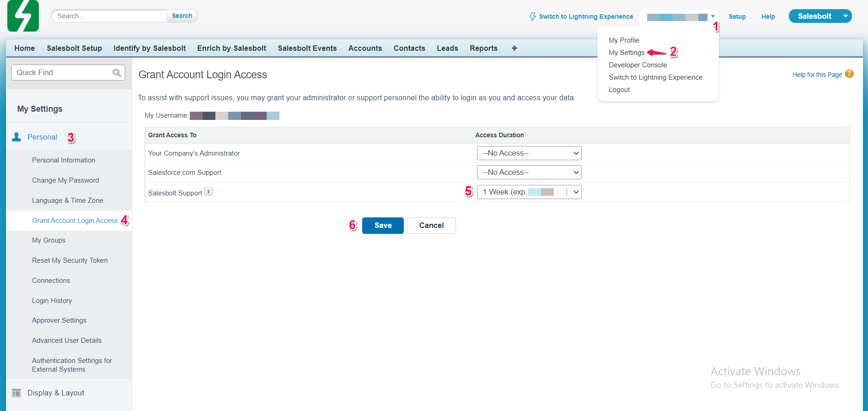Open Change My Password page
This screenshot has width=868, height=411.
(65, 180)
